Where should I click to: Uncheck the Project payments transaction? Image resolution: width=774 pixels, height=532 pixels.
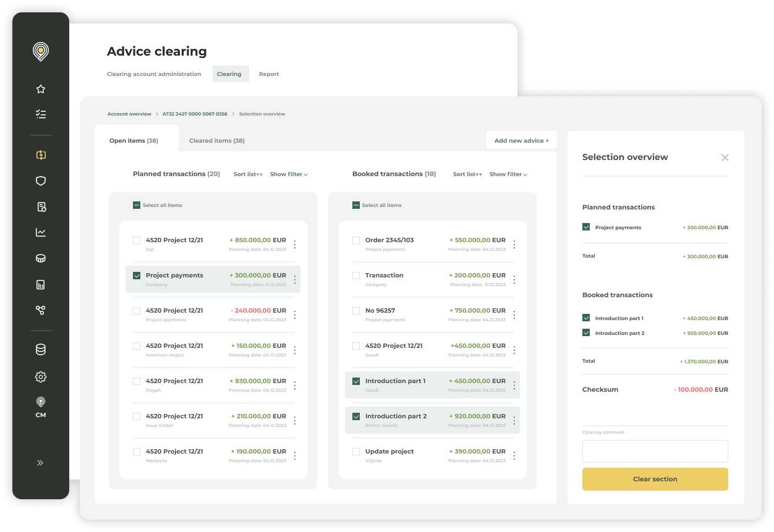137,276
